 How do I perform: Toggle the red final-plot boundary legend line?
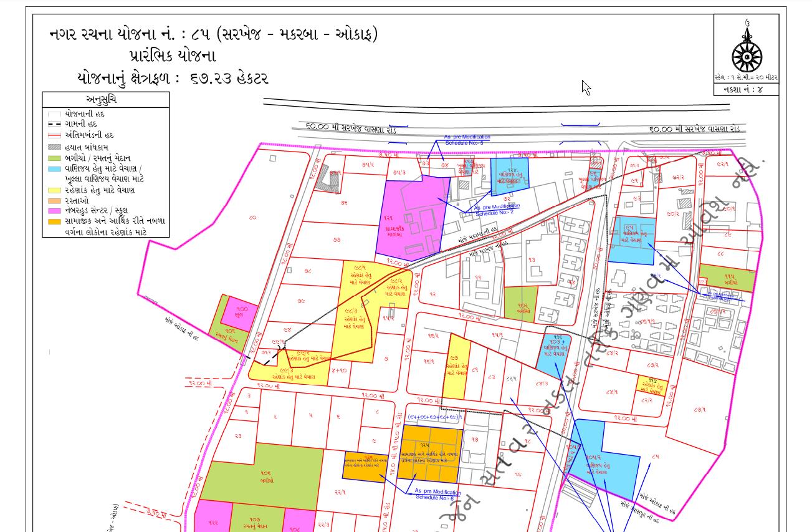pos(53,135)
